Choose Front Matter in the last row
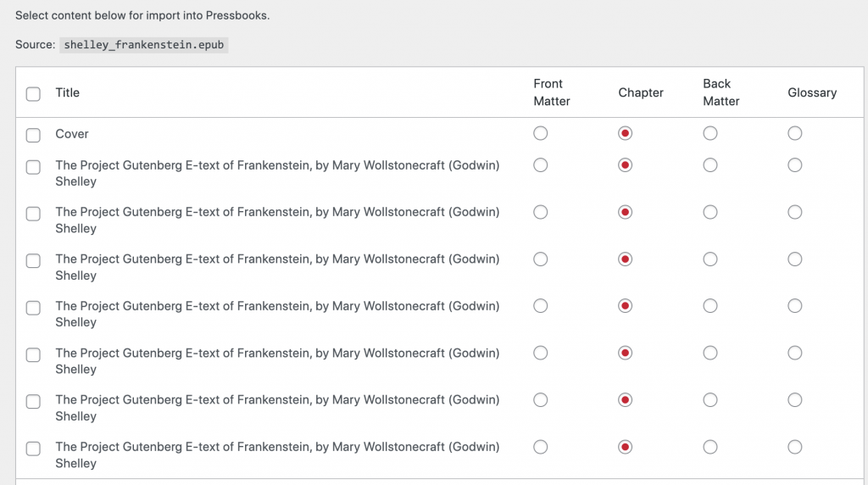 click(540, 447)
